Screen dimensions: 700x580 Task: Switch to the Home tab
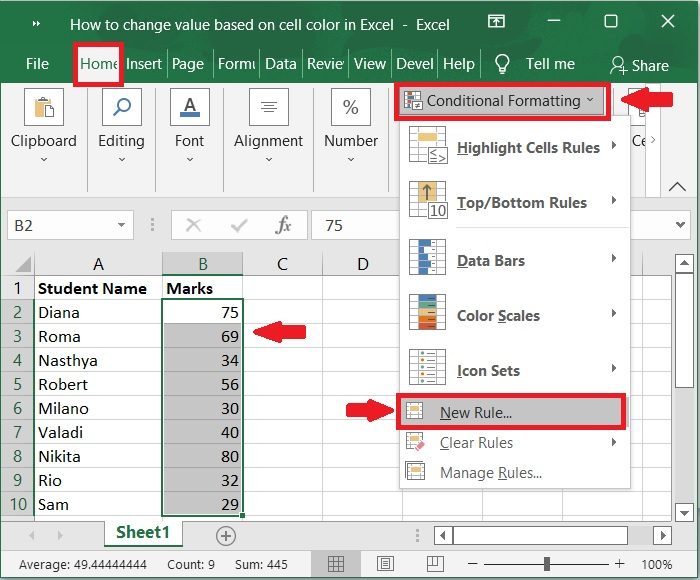tap(99, 64)
